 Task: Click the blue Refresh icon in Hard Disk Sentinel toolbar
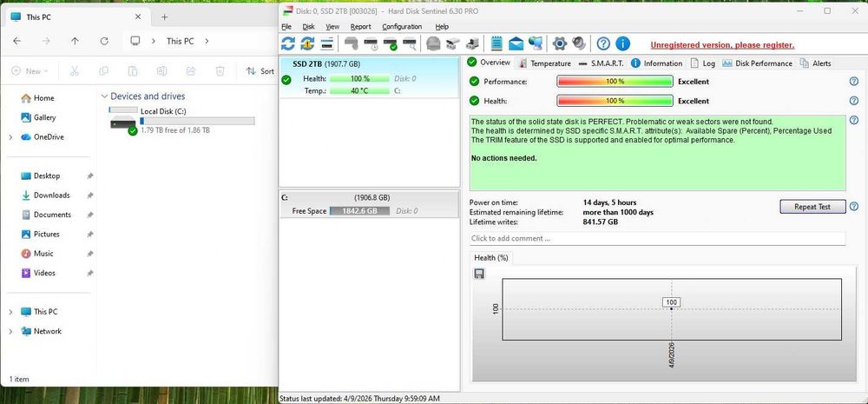(288, 43)
